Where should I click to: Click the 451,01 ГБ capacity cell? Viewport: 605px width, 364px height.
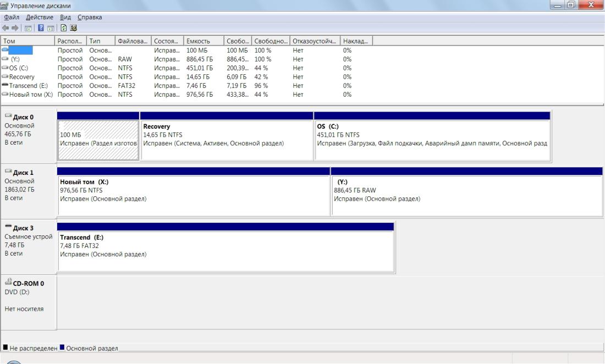[200, 68]
